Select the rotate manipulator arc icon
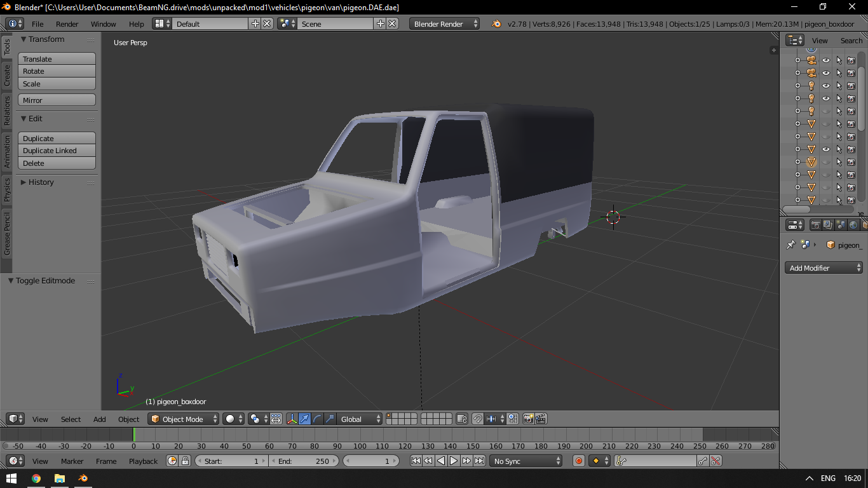This screenshot has height=488, width=868. click(x=317, y=419)
